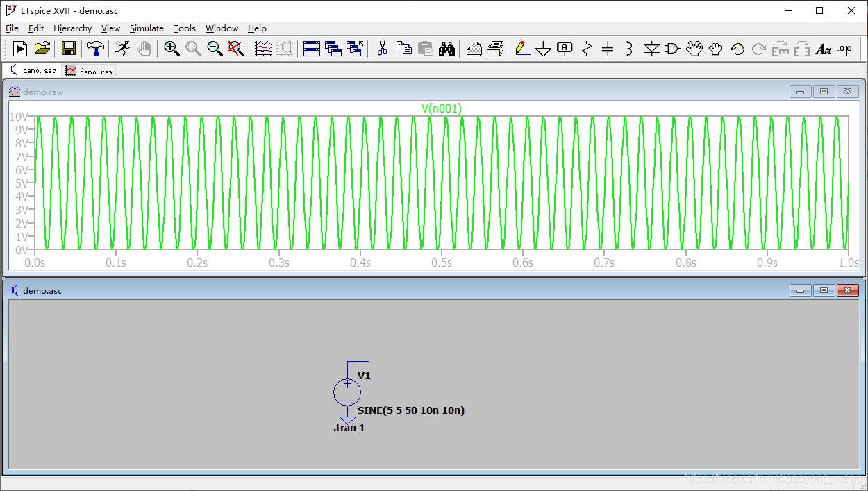Open the Hierarchy menu
The height and width of the screenshot is (491, 868).
(x=73, y=28)
